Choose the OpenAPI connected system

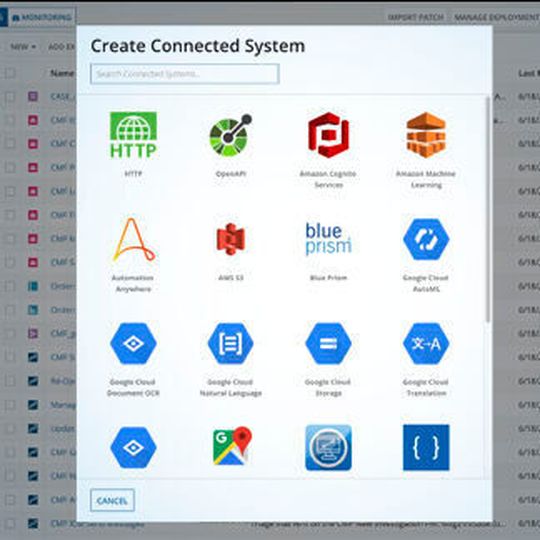(231, 135)
